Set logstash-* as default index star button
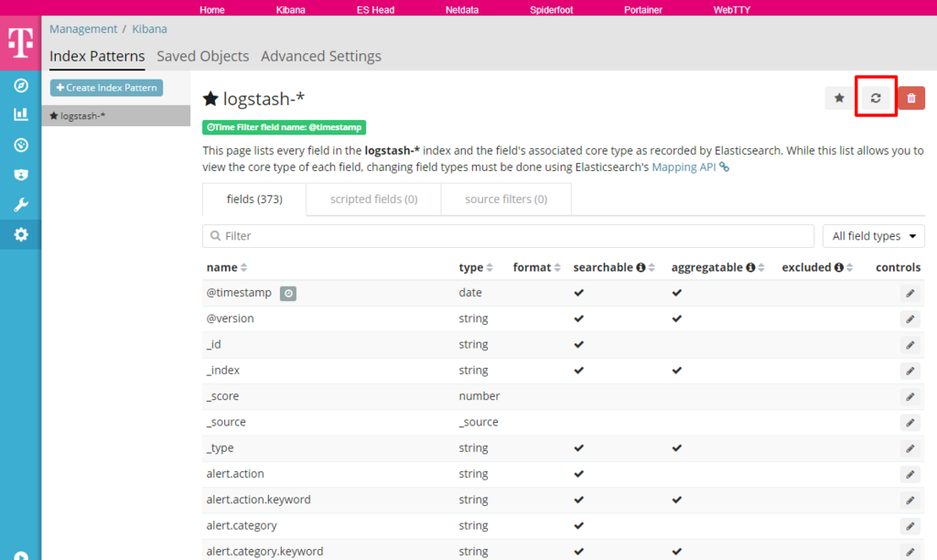Screen dimensions: 937x560 coord(839,98)
